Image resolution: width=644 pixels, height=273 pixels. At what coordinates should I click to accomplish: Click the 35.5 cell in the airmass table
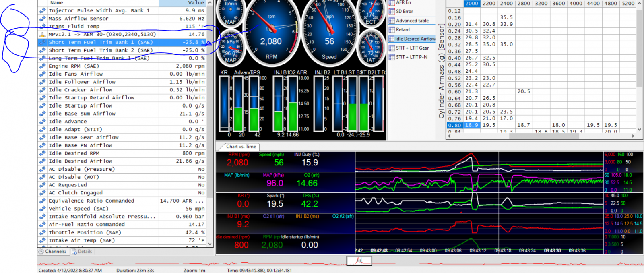pyautogui.click(x=506, y=17)
